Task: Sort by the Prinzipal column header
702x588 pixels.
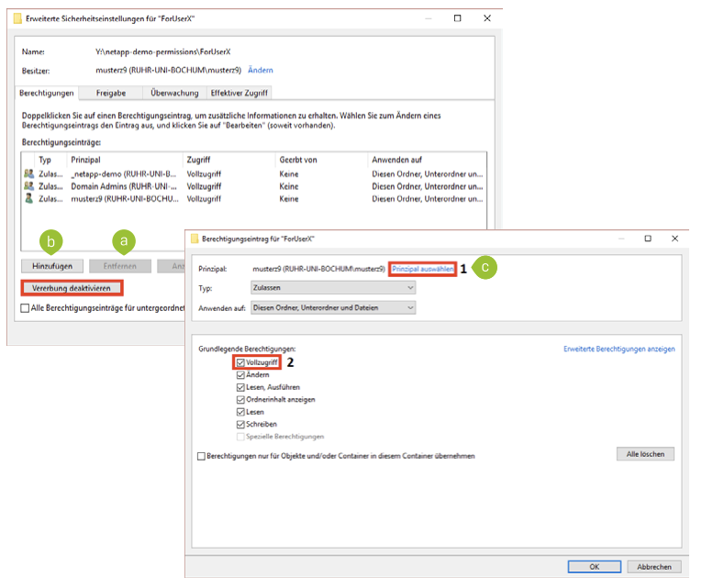Action: point(125,160)
